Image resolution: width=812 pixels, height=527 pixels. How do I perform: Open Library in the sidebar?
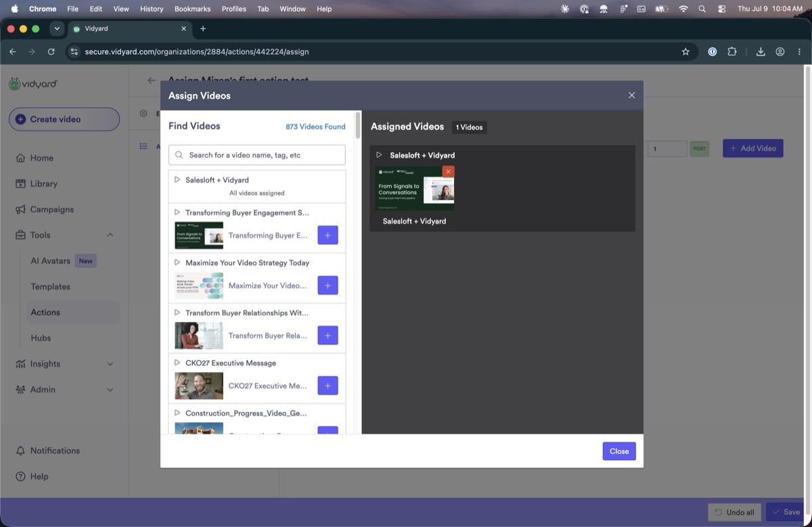click(43, 183)
